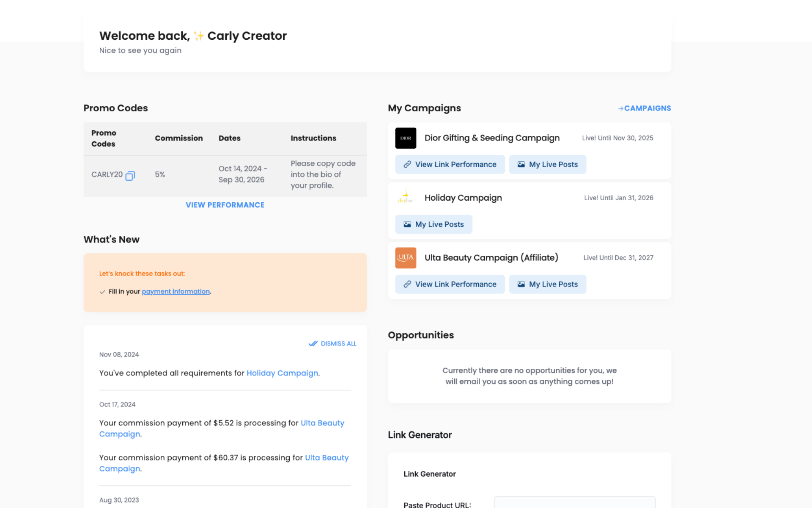The height and width of the screenshot is (508, 812).
Task: Click the Ulta Beauty Campaign (Affiliate) title
Action: coord(491,258)
